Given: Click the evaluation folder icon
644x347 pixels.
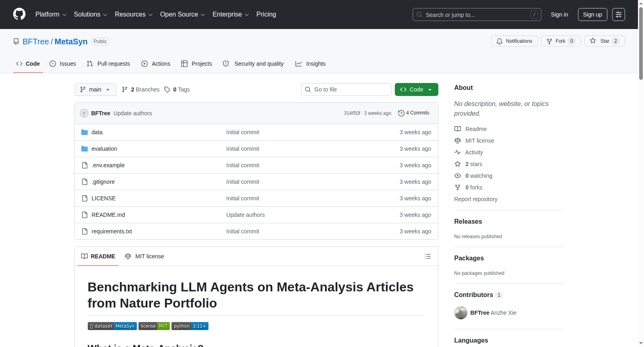Looking at the screenshot, I should pyautogui.click(x=85, y=149).
